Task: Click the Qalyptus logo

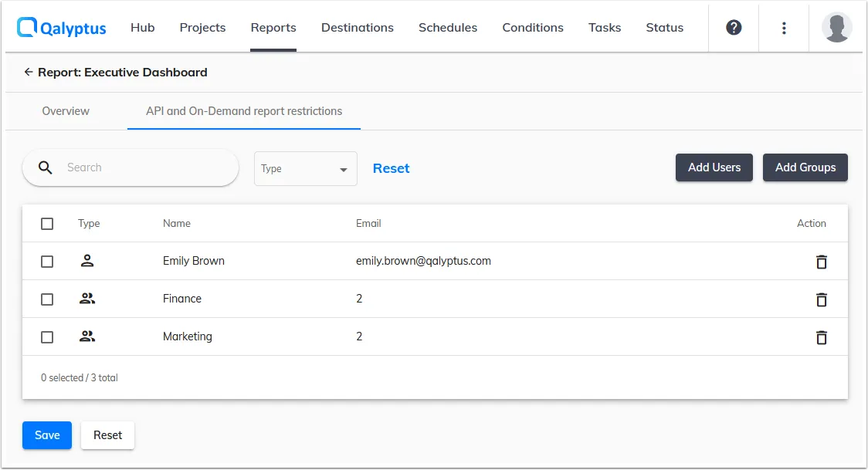Action: [62, 28]
